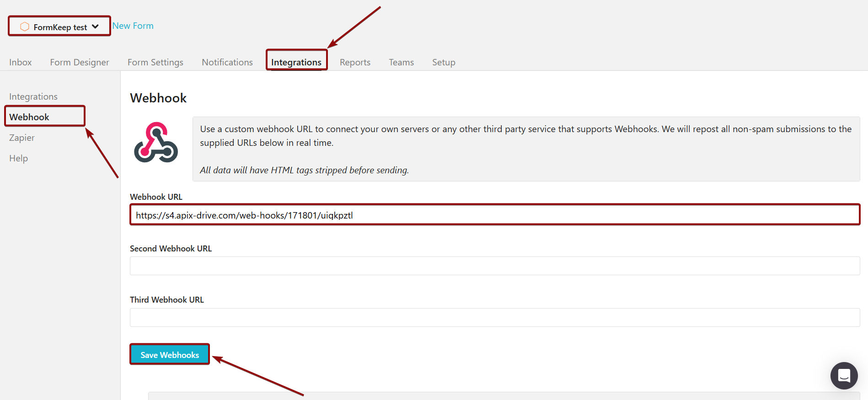Open the Setup tab
This screenshot has height=400, width=868.
click(x=444, y=62)
